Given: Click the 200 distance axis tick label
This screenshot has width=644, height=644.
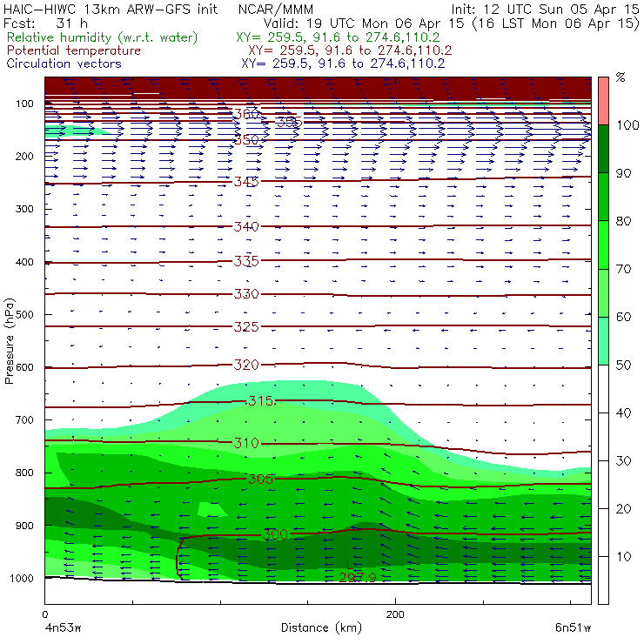Looking at the screenshot, I should (x=395, y=614).
